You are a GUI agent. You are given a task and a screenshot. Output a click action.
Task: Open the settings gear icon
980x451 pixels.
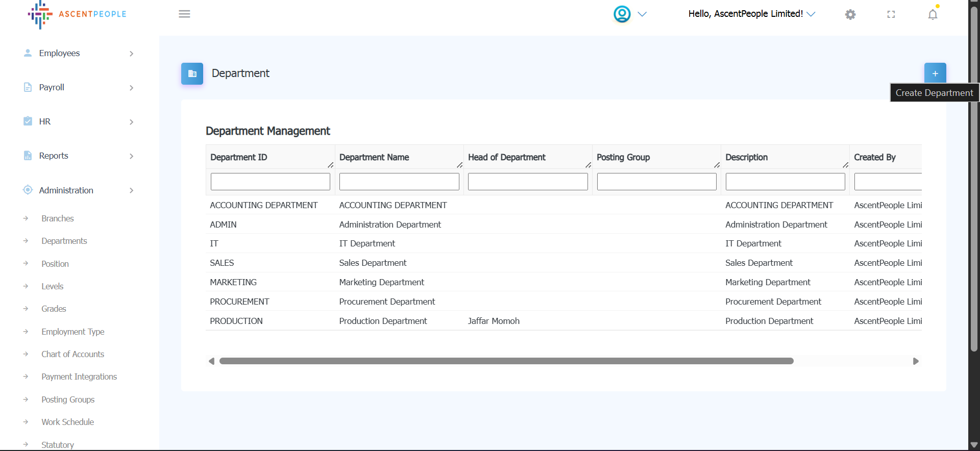[850, 14]
